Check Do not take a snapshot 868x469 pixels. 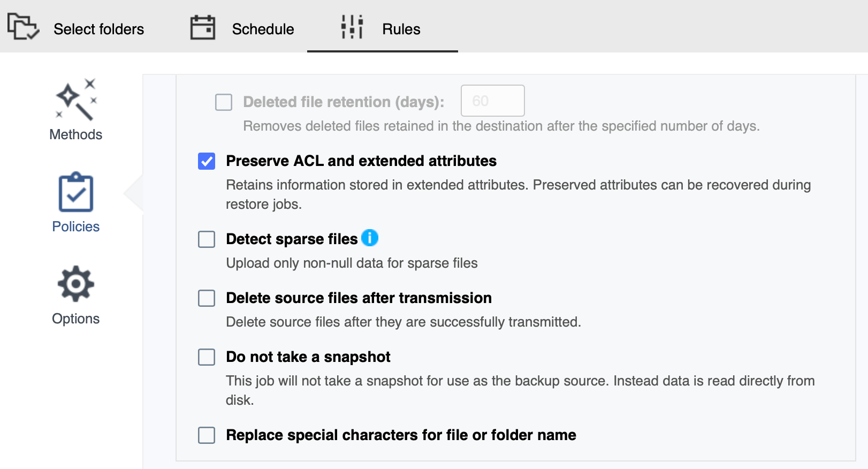tap(207, 357)
